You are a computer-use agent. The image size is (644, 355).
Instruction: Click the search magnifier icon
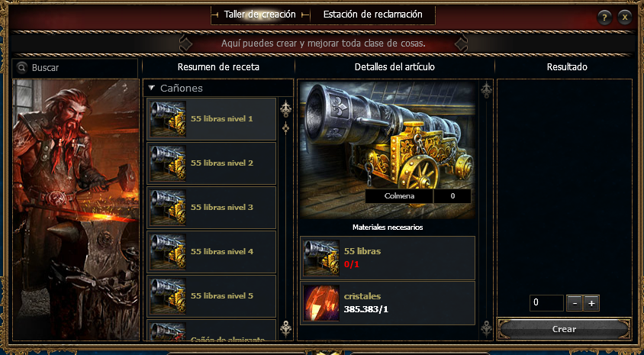click(22, 68)
